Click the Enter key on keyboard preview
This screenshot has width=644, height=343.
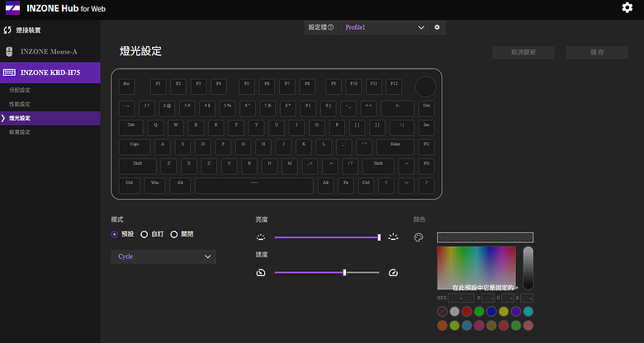coord(395,144)
